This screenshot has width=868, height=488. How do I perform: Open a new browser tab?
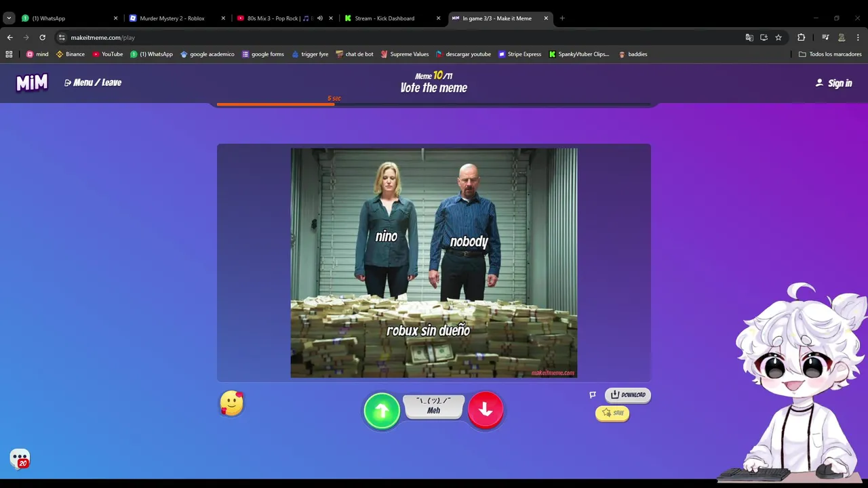tap(562, 18)
